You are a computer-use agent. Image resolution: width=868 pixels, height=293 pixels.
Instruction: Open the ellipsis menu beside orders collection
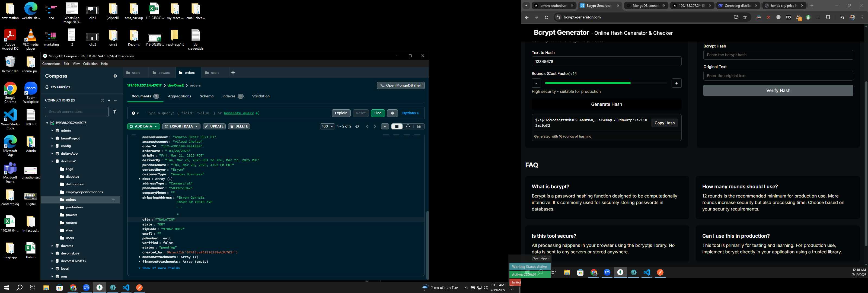[x=113, y=200]
